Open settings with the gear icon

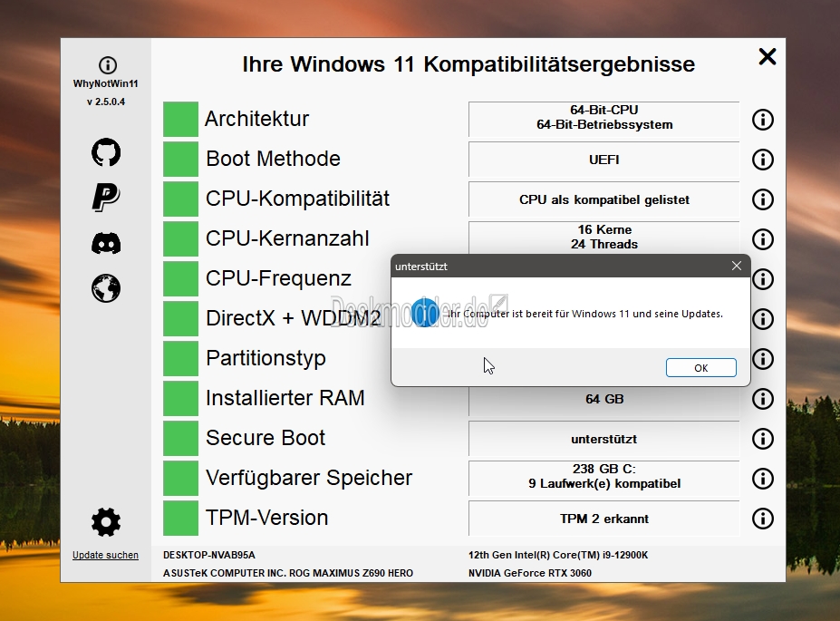pos(106,522)
